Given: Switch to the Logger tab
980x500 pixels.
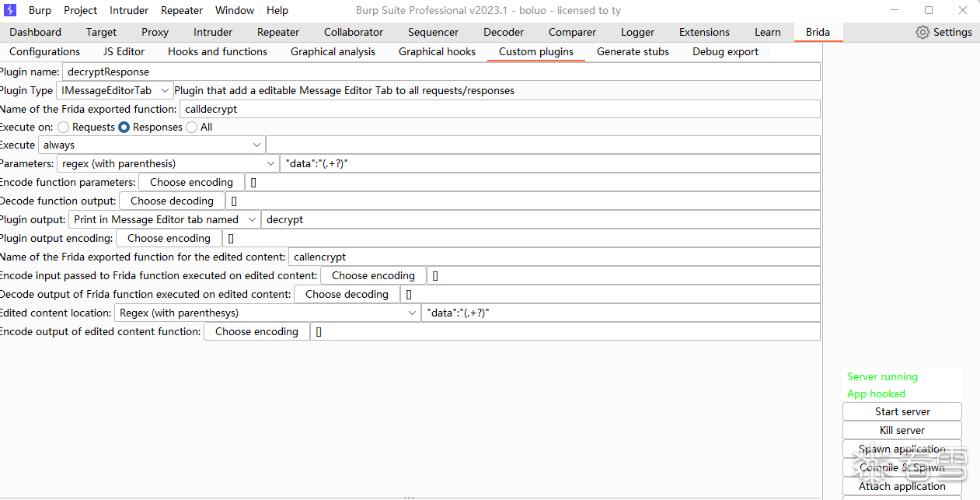Looking at the screenshot, I should click(638, 32).
